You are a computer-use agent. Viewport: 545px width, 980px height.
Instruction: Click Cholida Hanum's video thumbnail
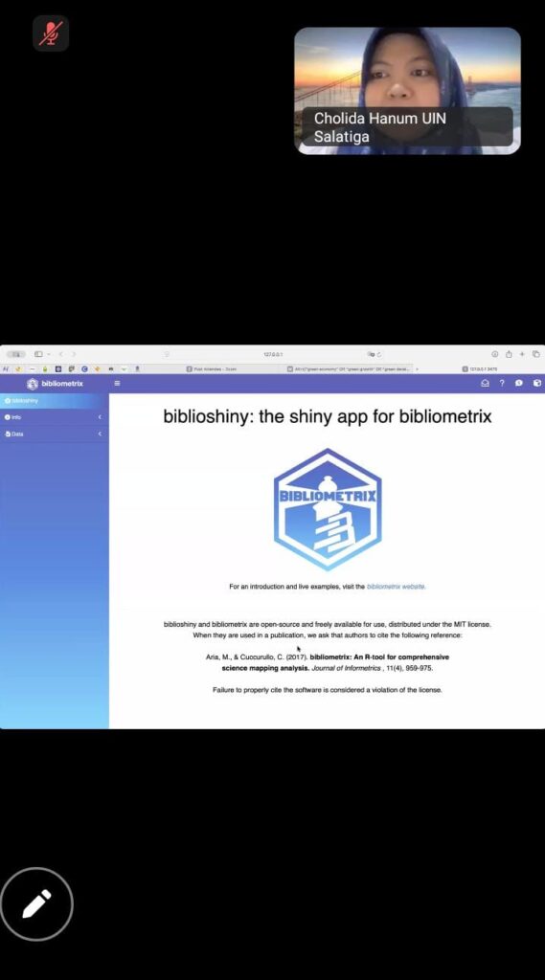[407, 91]
